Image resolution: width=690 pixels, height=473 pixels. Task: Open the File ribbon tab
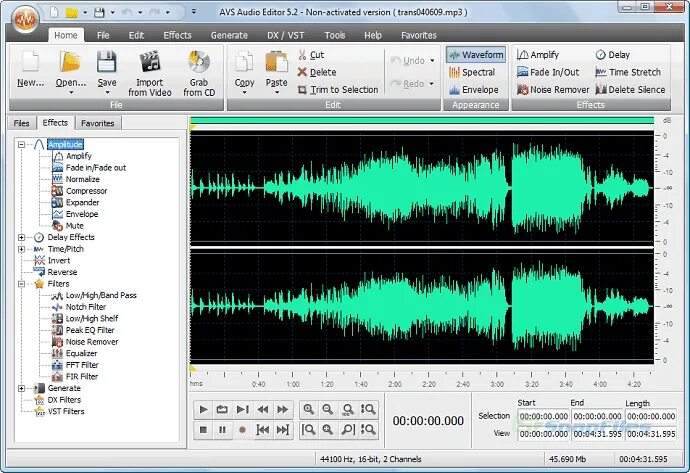pos(103,35)
